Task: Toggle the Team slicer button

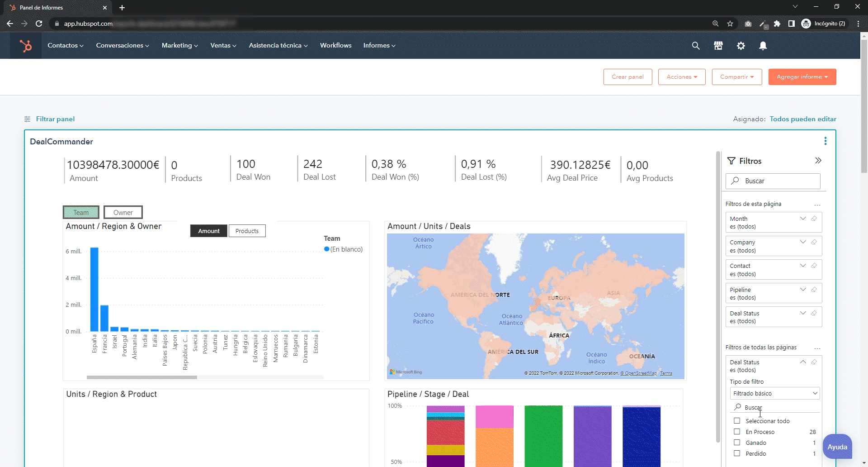Action: tap(81, 212)
